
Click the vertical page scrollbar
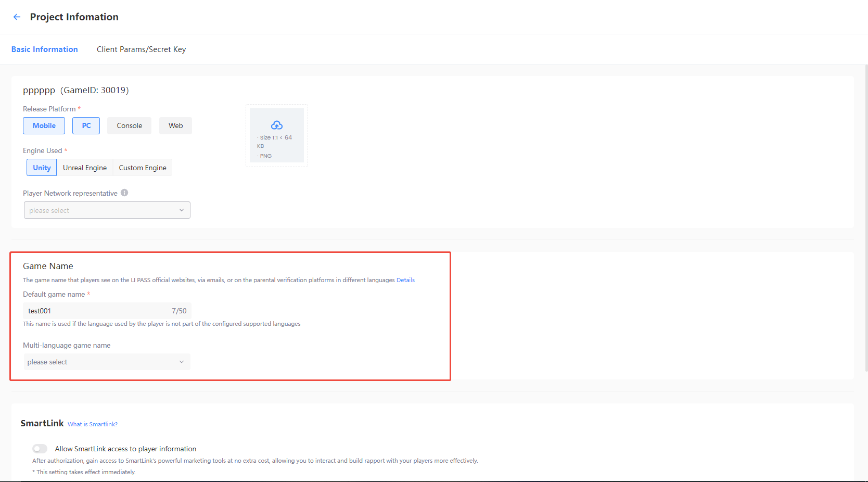pyautogui.click(x=866, y=219)
